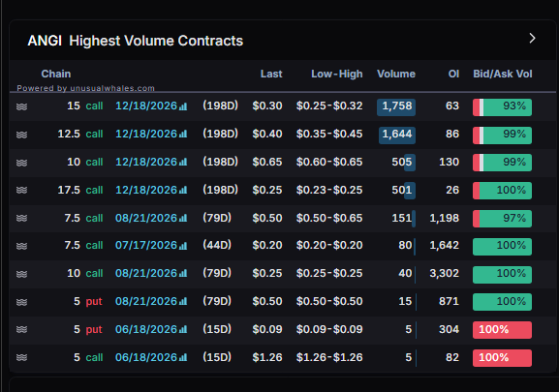Sort by the Bid/Ask Vol column header

pos(502,74)
